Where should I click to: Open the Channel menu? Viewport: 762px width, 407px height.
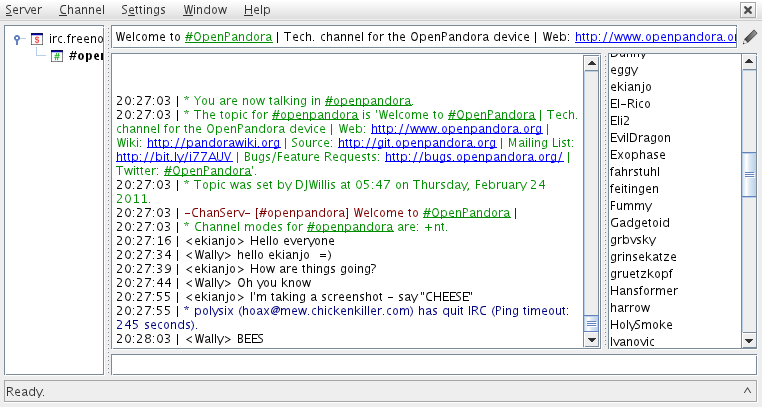tap(81, 10)
